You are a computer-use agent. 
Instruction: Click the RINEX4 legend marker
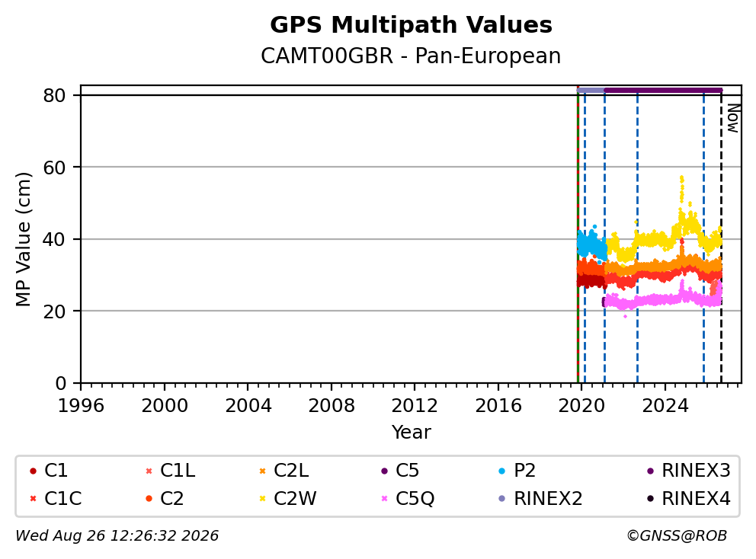[650, 499]
